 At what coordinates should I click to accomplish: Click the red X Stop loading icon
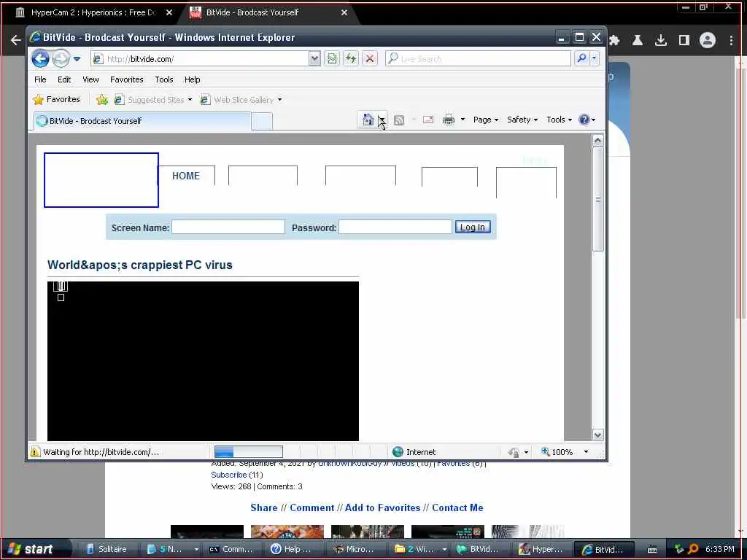click(x=370, y=59)
